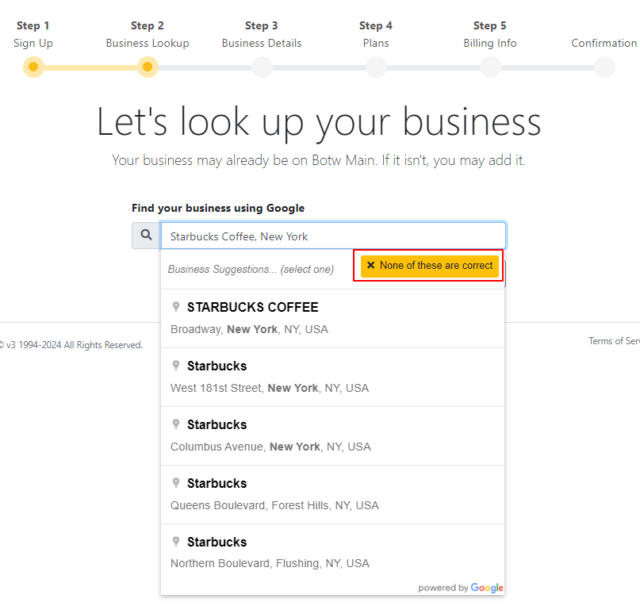
Task: Click the Step 1 progress circle
Action: coord(33,67)
